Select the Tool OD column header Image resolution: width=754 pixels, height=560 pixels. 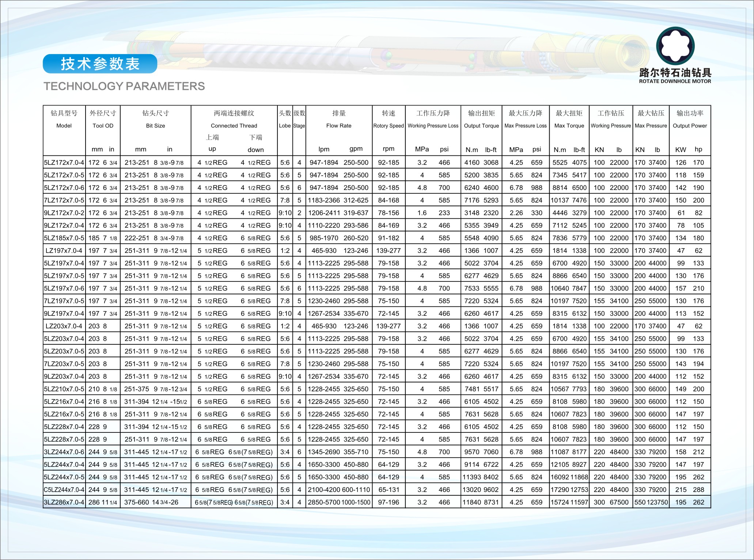click(103, 126)
